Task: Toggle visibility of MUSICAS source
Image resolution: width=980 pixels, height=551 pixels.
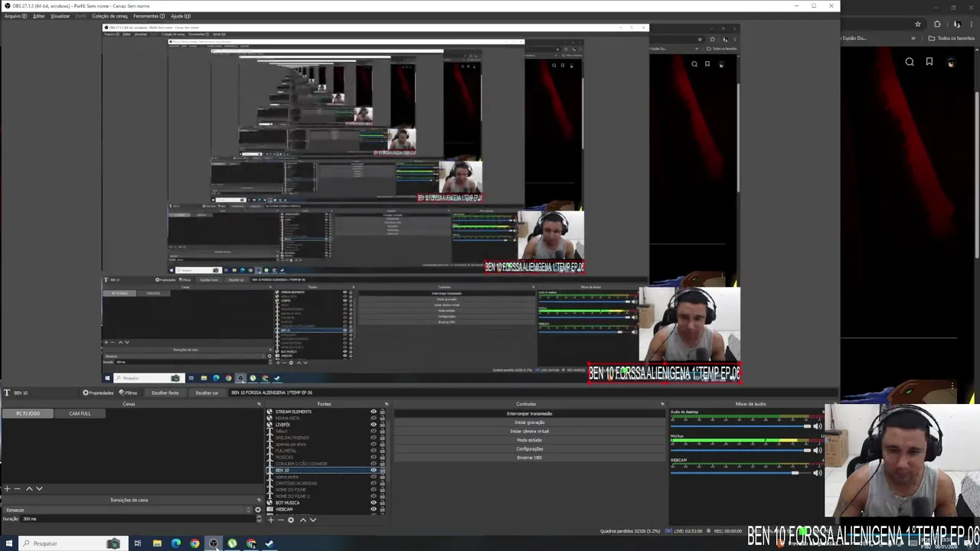Action: [x=374, y=457]
